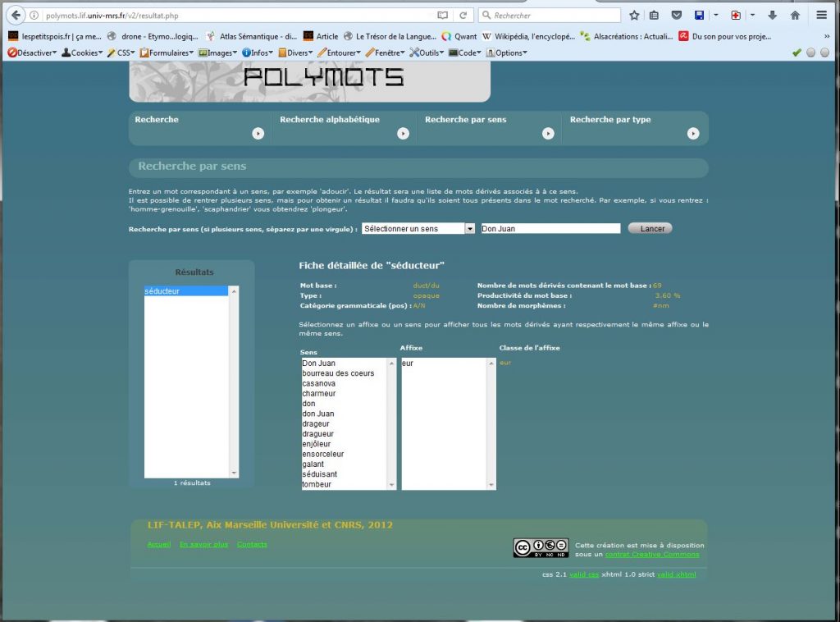Open the downloads arrow icon
The image size is (840, 622).
tap(772, 15)
